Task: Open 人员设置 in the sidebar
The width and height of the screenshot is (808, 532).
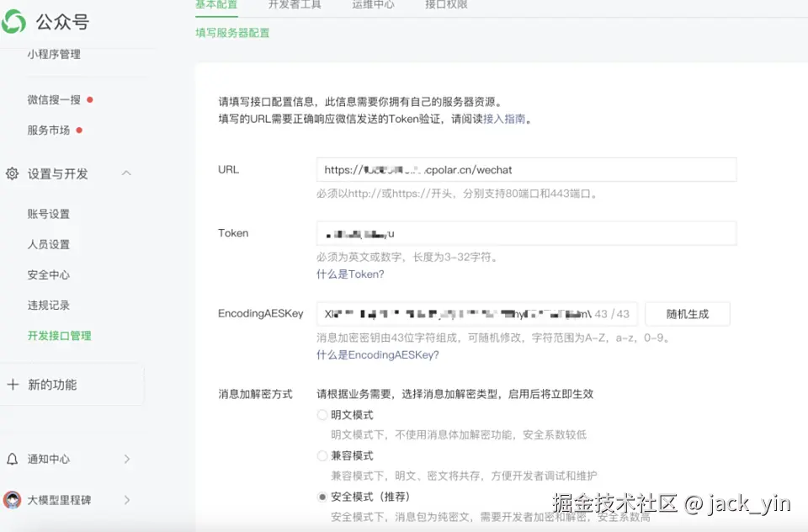Action: [x=49, y=244]
